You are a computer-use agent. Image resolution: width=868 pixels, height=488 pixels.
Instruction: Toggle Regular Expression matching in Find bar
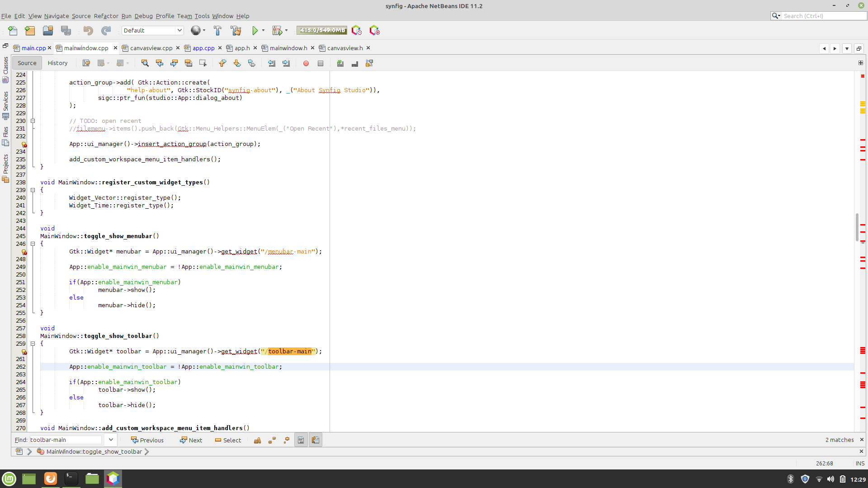[x=287, y=440]
